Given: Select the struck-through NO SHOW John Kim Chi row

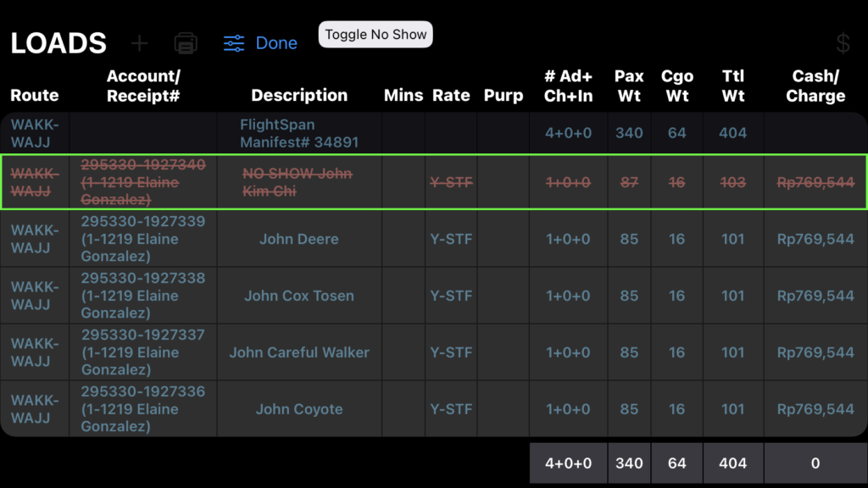Looking at the screenshot, I should click(298, 182).
